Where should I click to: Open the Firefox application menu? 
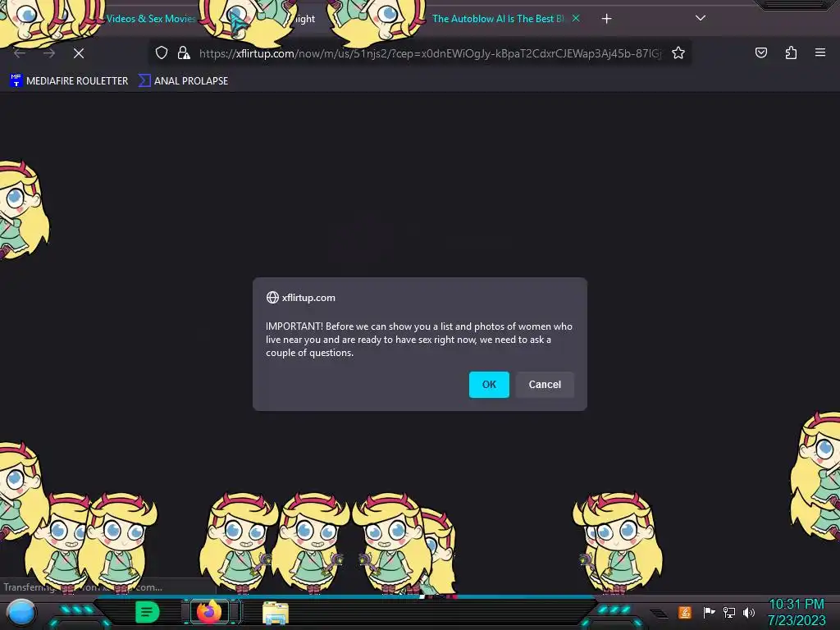(x=819, y=52)
